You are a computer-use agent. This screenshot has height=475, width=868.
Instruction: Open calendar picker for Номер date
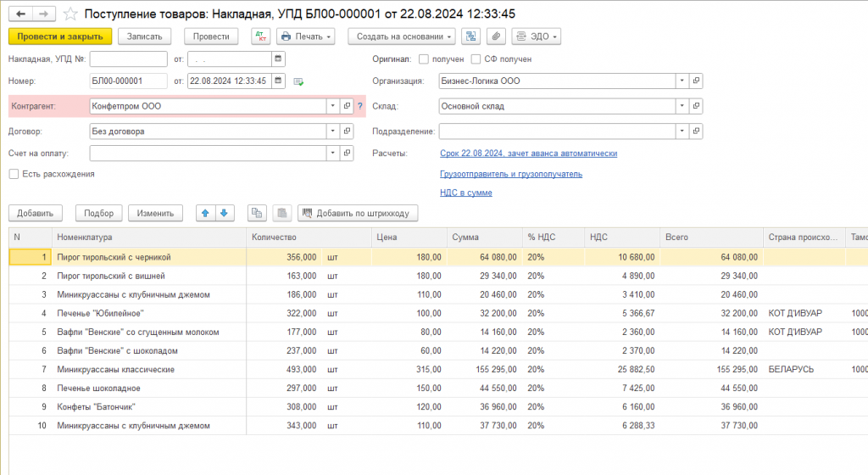[278, 81]
